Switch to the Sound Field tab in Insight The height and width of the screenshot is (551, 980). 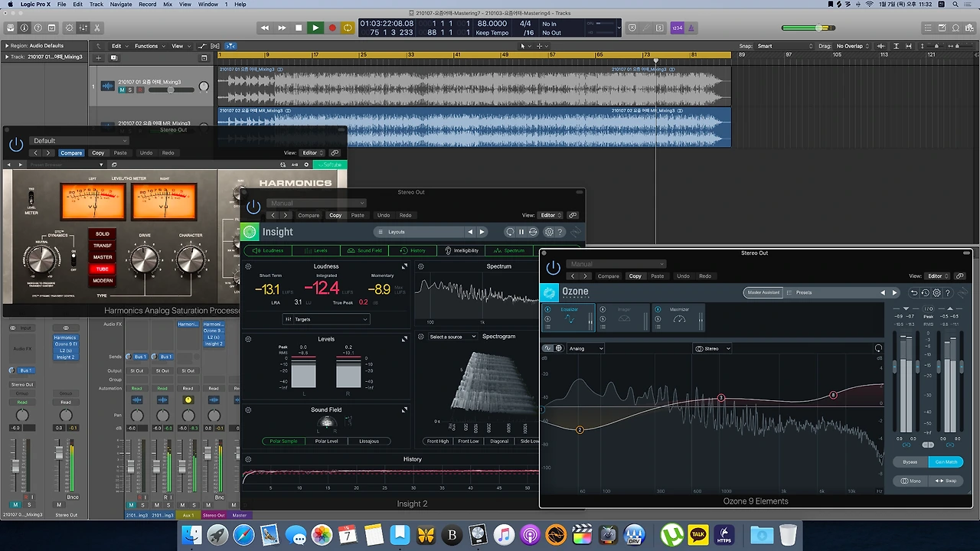pos(364,250)
